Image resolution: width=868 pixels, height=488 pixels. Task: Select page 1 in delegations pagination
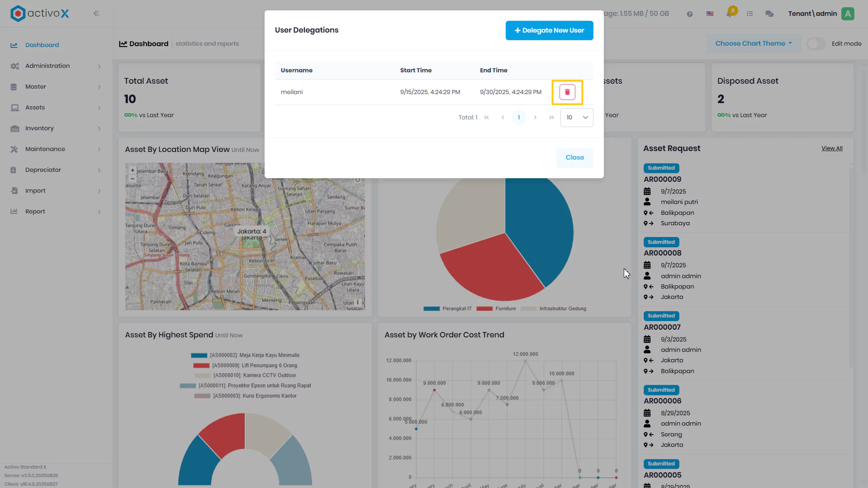click(519, 118)
